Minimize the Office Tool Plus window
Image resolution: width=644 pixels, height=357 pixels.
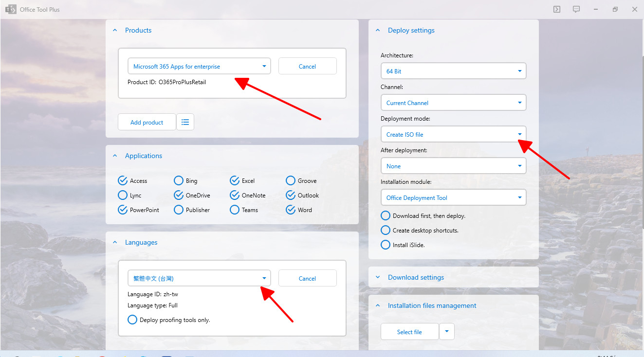[x=596, y=9]
